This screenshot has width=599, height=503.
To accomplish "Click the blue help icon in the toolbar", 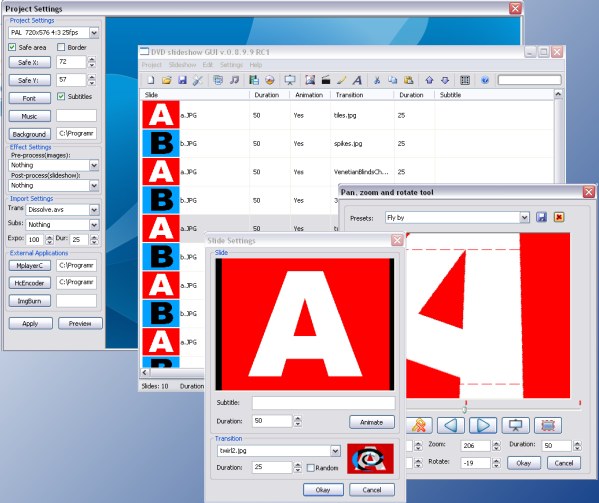I will click(x=485, y=80).
